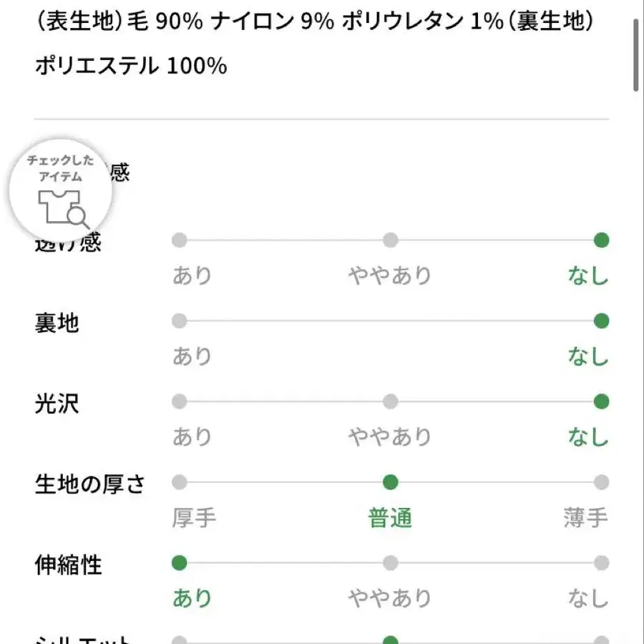This screenshot has height=644, width=644.
Task: Select 光沢 'あり' slider dot
Action: [180, 402]
